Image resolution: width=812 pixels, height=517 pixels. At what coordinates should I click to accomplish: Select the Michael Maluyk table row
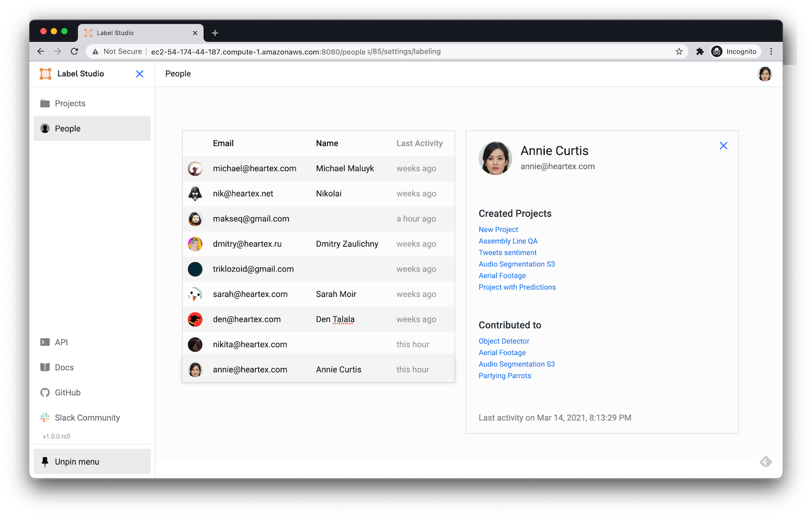pyautogui.click(x=318, y=169)
